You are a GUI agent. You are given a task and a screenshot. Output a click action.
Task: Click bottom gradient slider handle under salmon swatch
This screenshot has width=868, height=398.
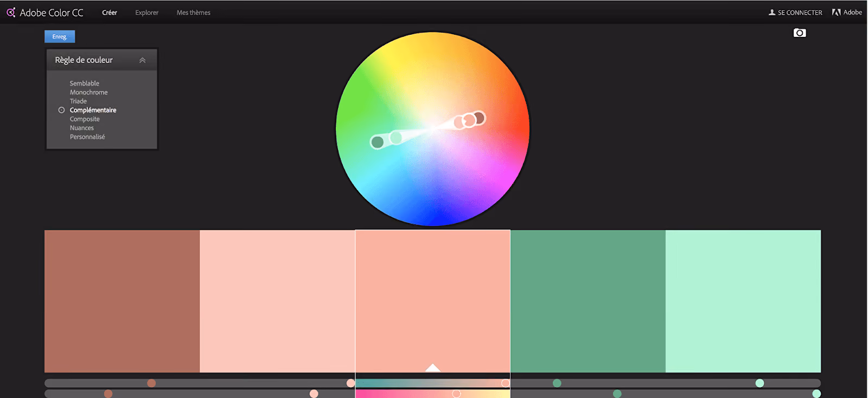pos(456,394)
